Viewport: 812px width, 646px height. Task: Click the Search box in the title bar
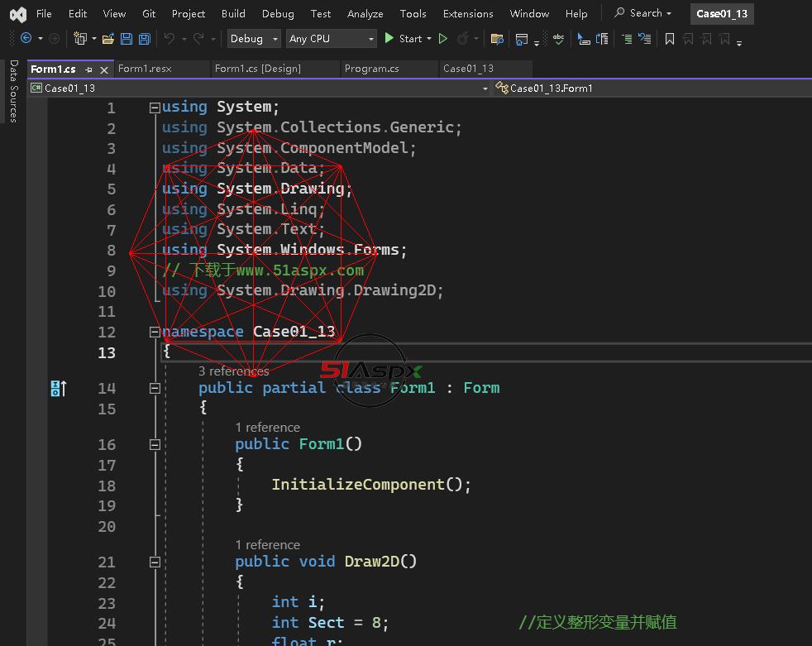point(643,13)
